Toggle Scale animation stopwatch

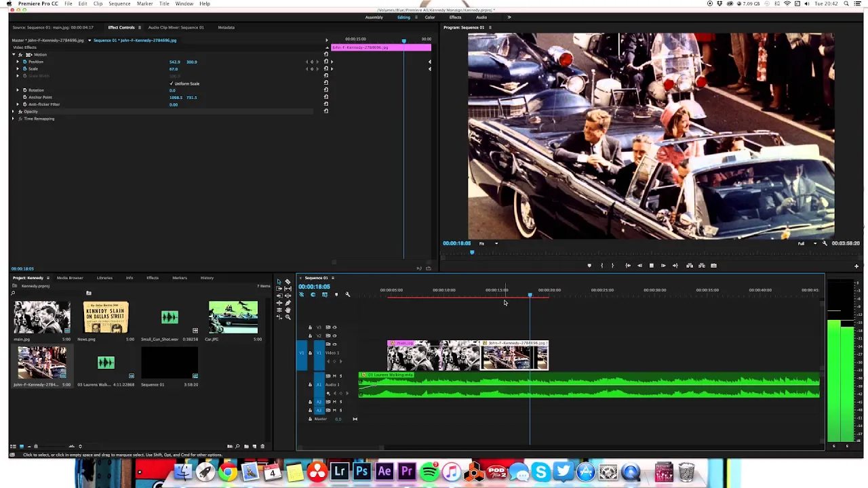click(25, 68)
